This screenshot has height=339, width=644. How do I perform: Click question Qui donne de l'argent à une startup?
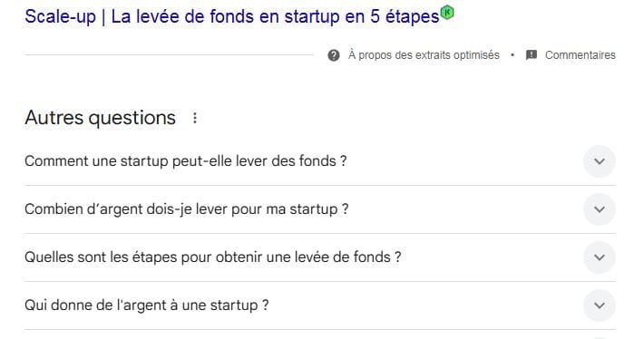(x=147, y=305)
